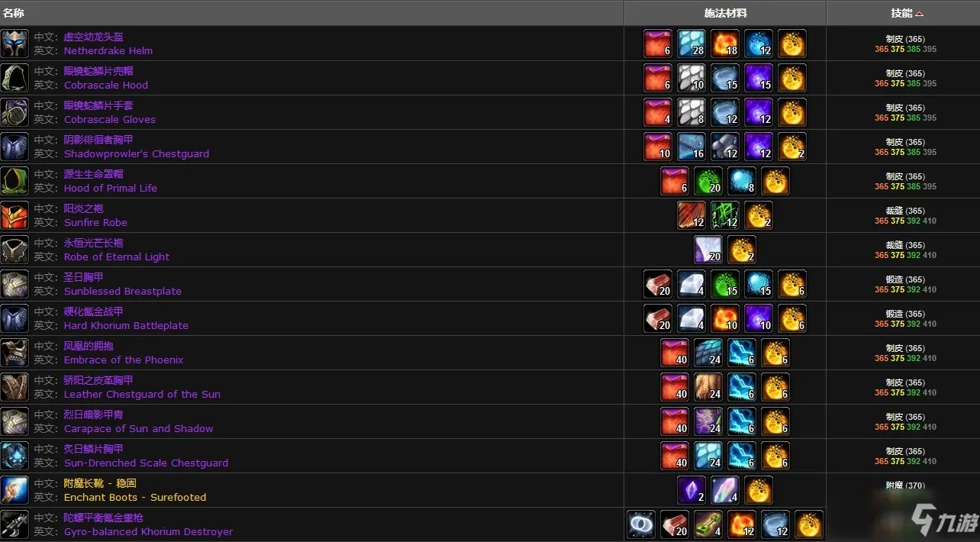Click the Enchant Boots - Surefooted spell icon
The image size is (980, 542).
click(15, 490)
